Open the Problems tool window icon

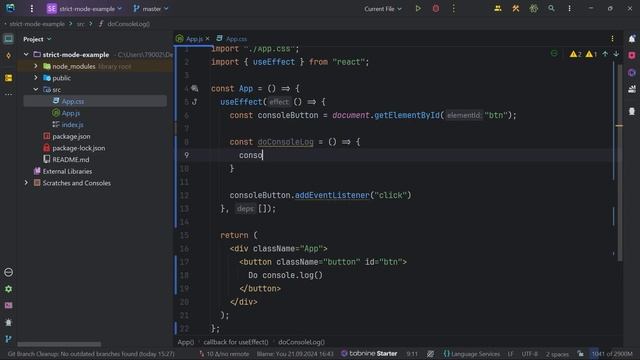[x=8, y=272]
